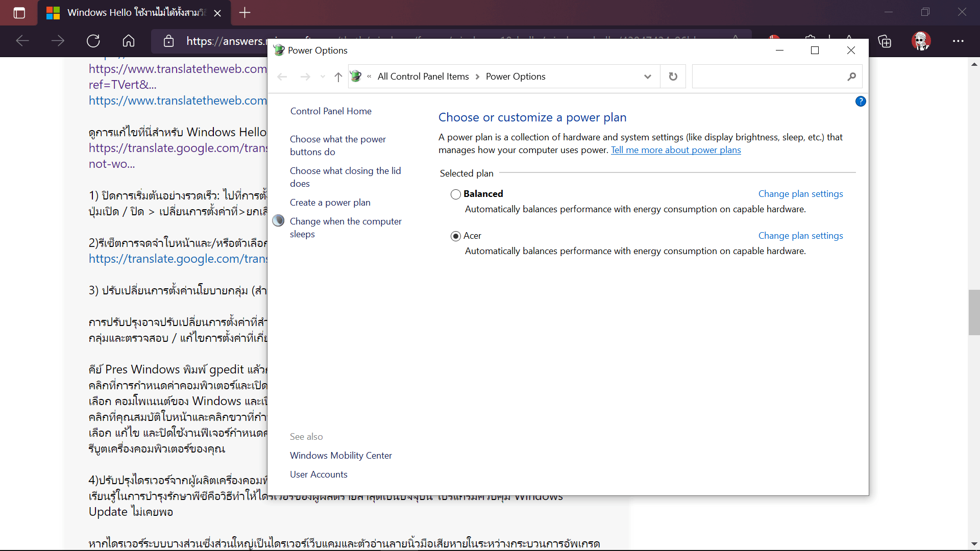Maximize the Power Options window
The width and height of the screenshot is (980, 551).
[x=815, y=50]
